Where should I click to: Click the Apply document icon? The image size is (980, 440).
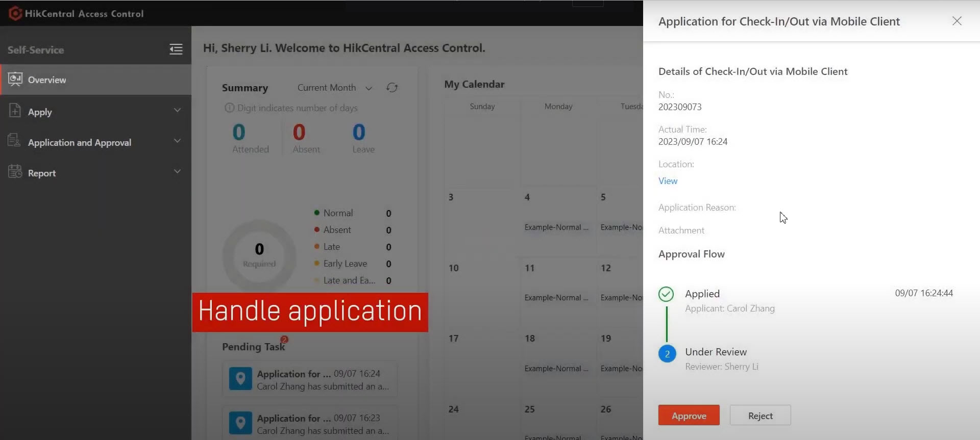[15, 111]
